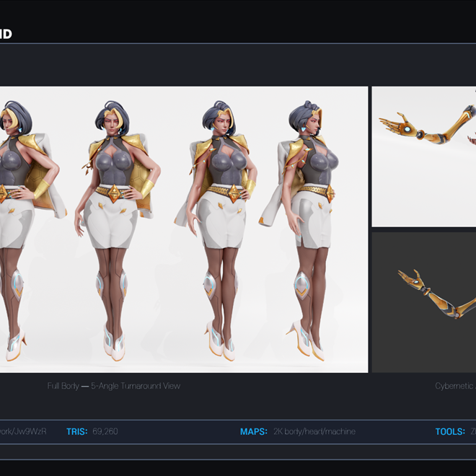
Task: Select the triangle count value 69,260
Action: (x=105, y=431)
